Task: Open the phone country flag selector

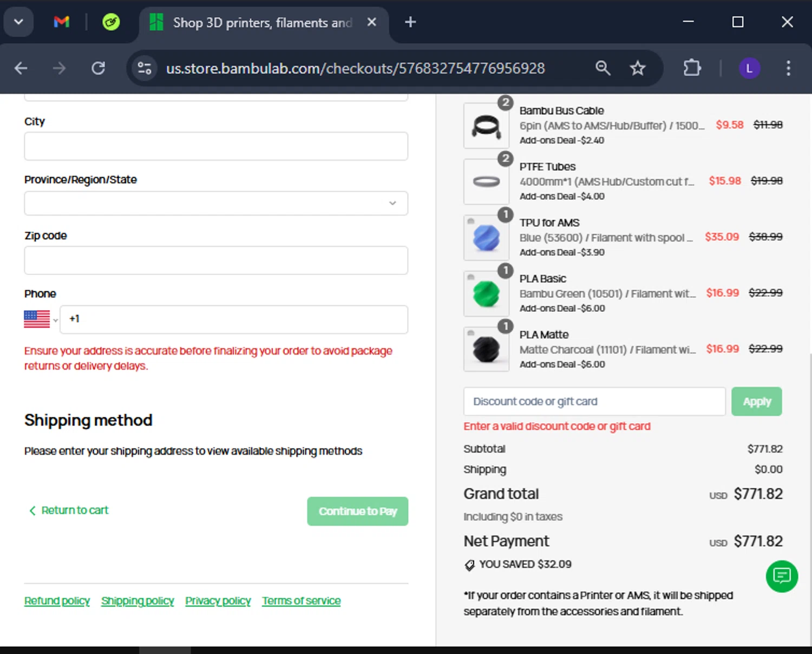Action: pos(40,319)
